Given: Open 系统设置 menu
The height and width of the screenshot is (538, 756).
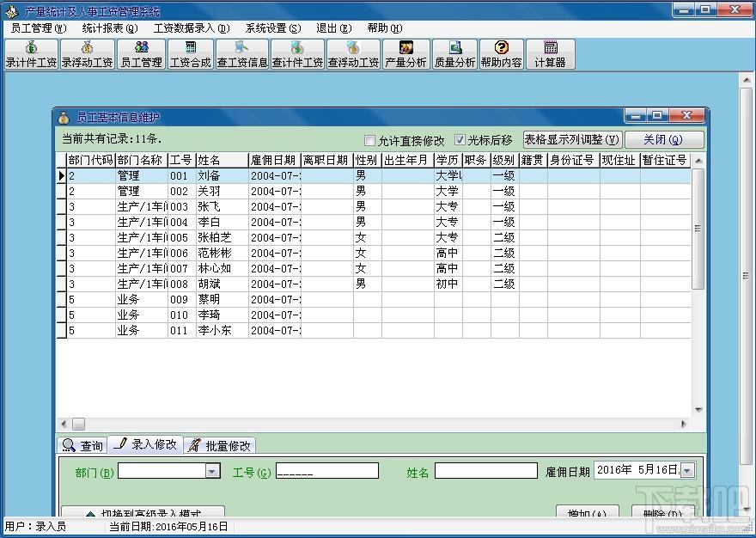Looking at the screenshot, I should tap(273, 28).
